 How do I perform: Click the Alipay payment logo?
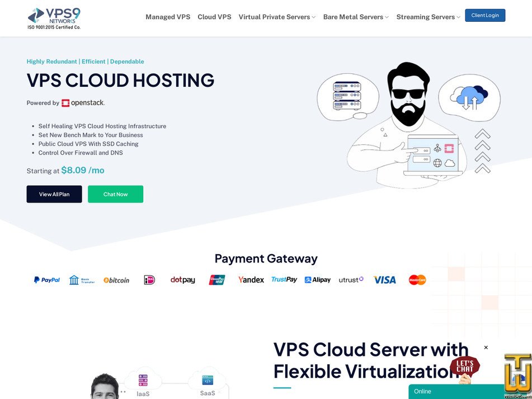click(x=318, y=280)
